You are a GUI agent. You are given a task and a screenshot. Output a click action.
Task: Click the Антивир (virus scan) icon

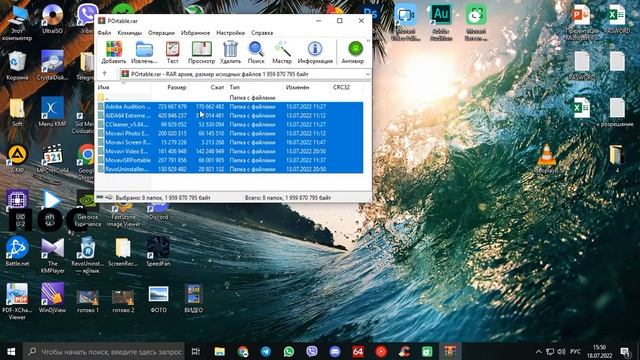353,52
